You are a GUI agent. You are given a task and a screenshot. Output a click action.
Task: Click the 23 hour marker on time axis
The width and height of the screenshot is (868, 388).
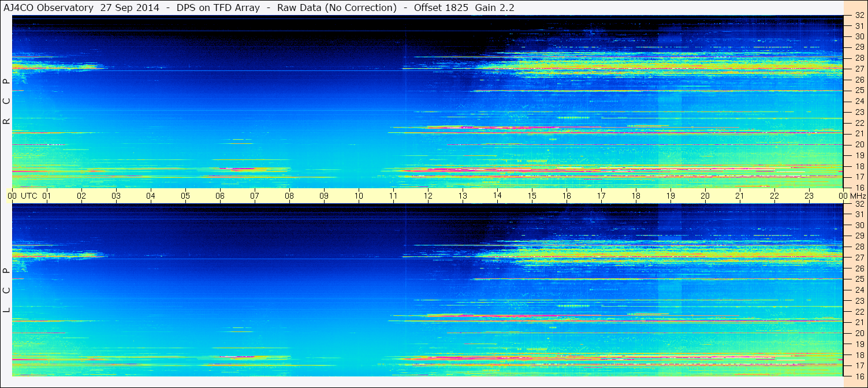point(809,196)
